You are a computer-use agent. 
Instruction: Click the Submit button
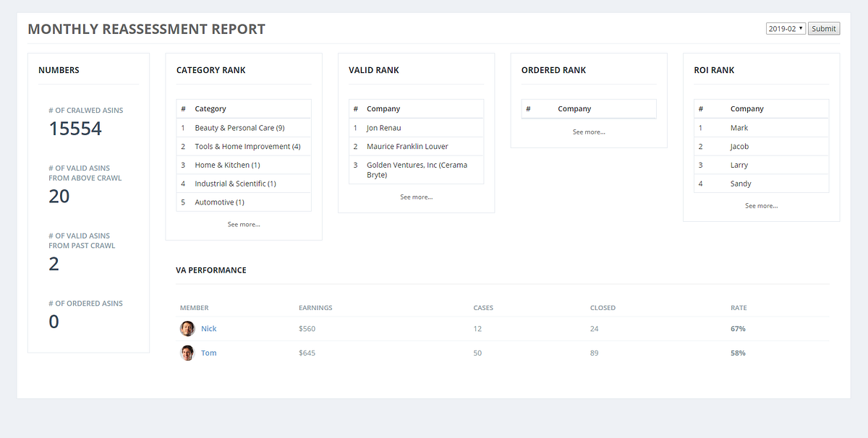pyautogui.click(x=823, y=28)
